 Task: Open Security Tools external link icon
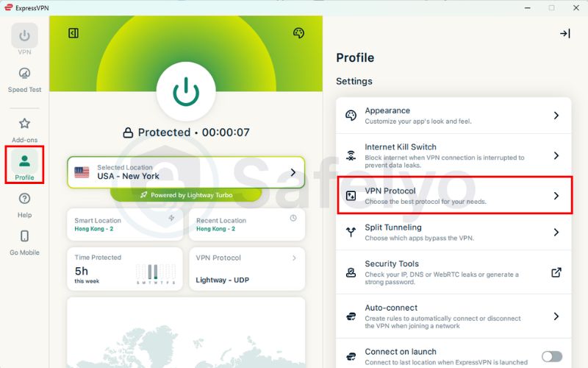[x=556, y=272]
